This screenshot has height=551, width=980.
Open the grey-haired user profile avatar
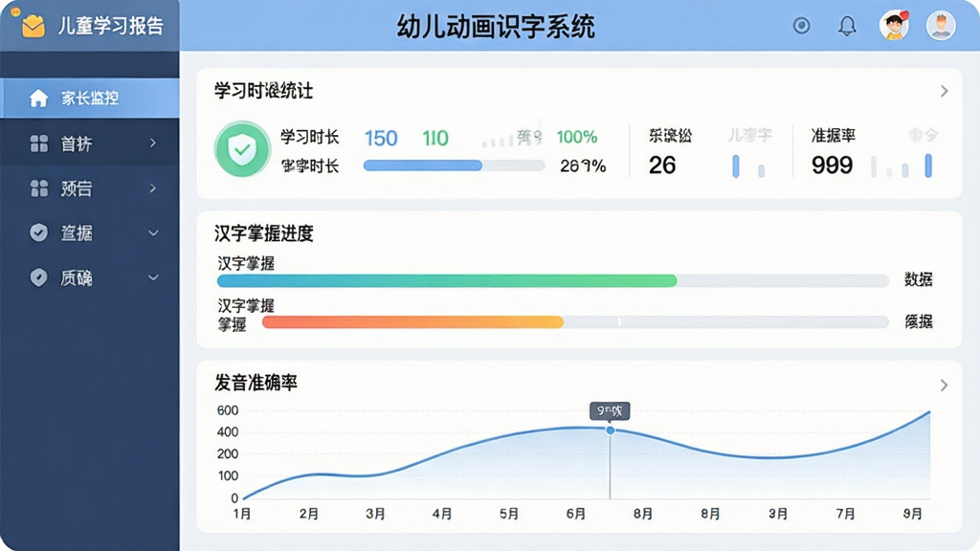point(941,26)
